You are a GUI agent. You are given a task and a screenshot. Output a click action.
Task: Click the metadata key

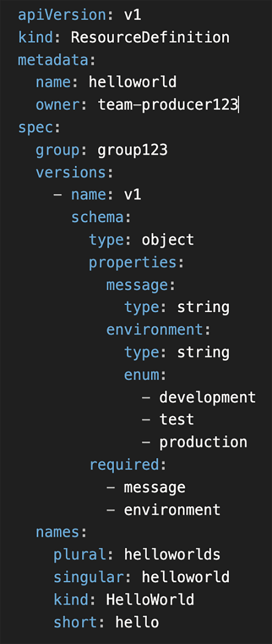[53, 60]
